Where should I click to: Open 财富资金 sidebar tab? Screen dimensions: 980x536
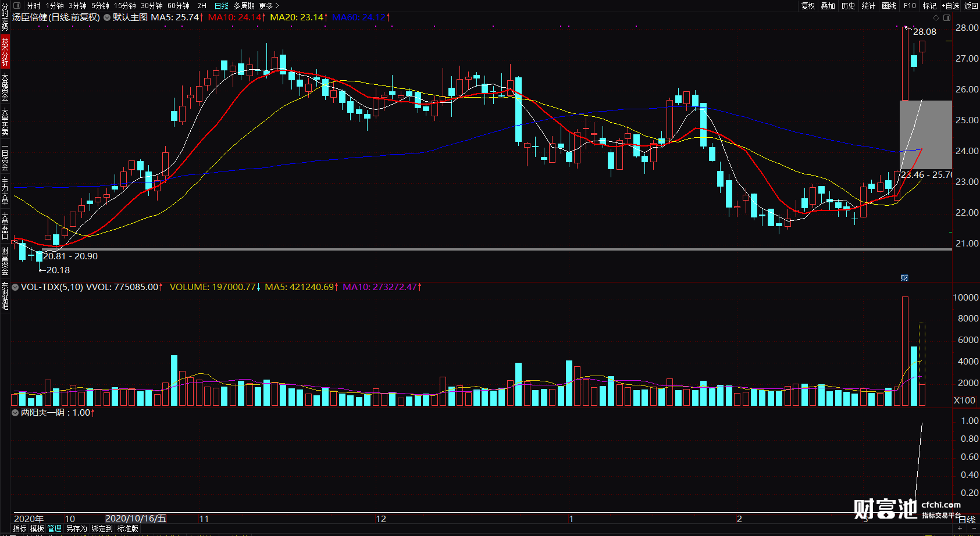[x=5, y=261]
